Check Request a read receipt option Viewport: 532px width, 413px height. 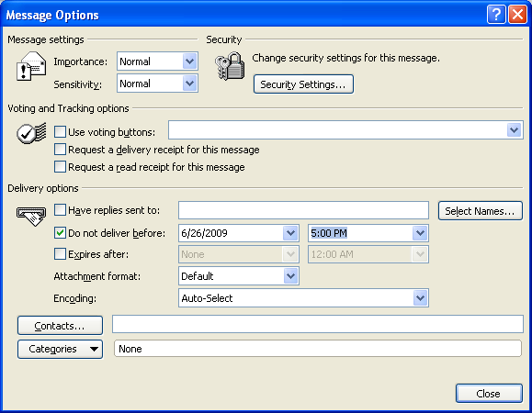(60, 167)
